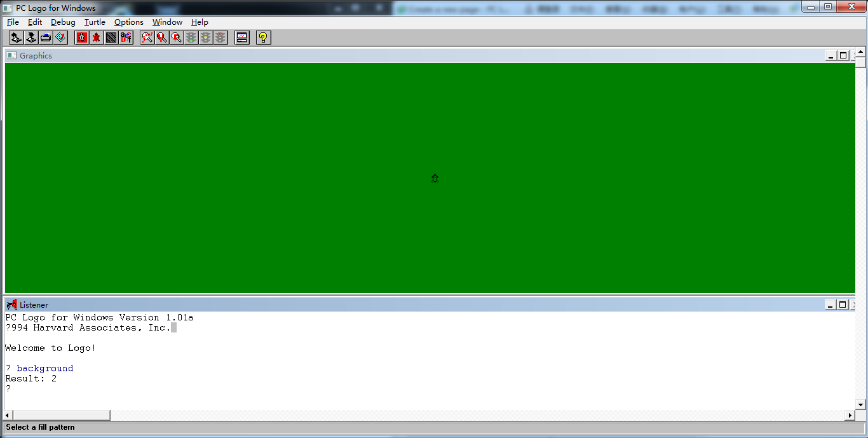Screen dimensions: 868x438
Task: Open the File menu
Action: [13, 22]
